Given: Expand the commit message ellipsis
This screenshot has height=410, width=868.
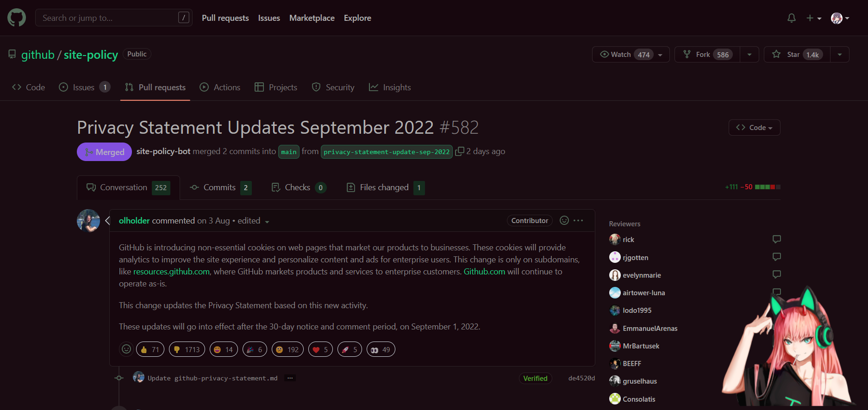Looking at the screenshot, I should [290, 378].
